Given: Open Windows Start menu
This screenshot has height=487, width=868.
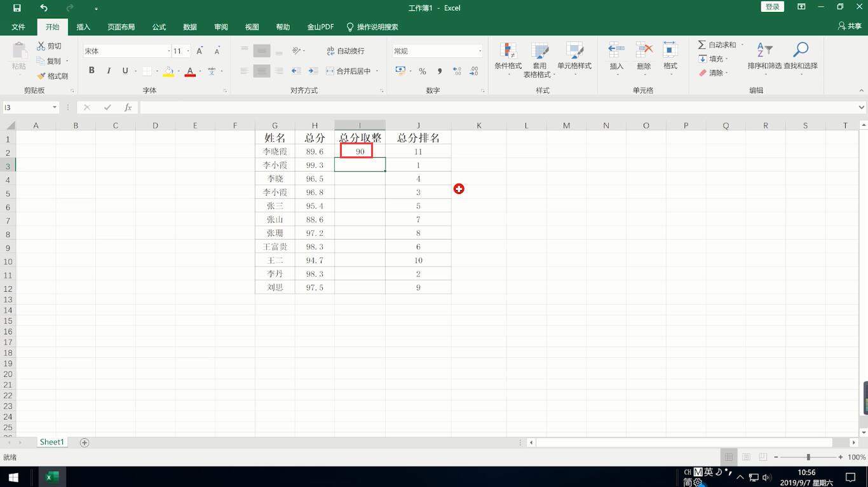Looking at the screenshot, I should pyautogui.click(x=13, y=477).
